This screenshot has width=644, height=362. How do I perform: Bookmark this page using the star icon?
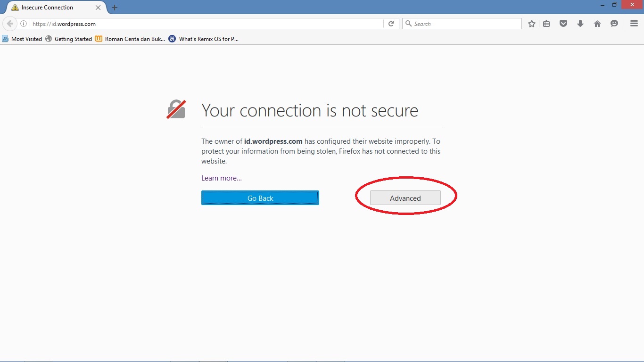tap(531, 24)
